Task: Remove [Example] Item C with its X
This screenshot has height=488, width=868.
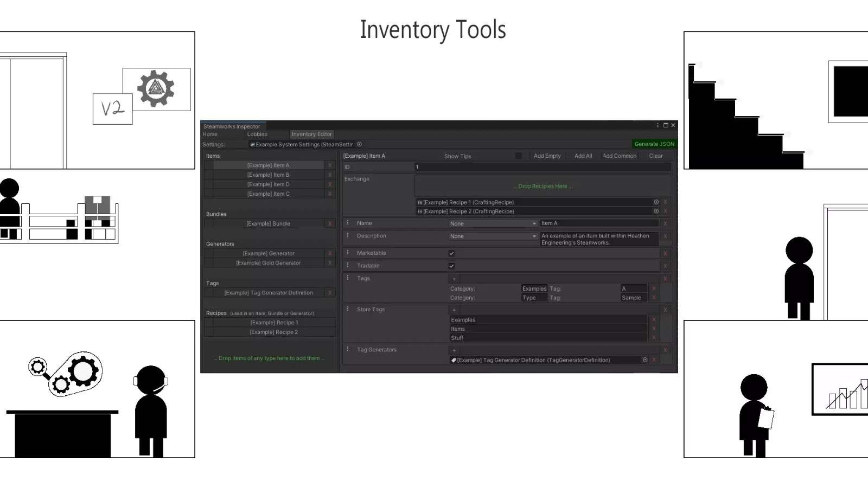Action: [330, 194]
